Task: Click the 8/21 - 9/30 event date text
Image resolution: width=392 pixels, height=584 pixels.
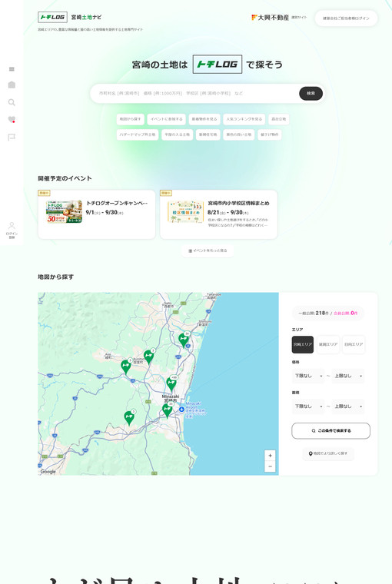Action: point(228,213)
